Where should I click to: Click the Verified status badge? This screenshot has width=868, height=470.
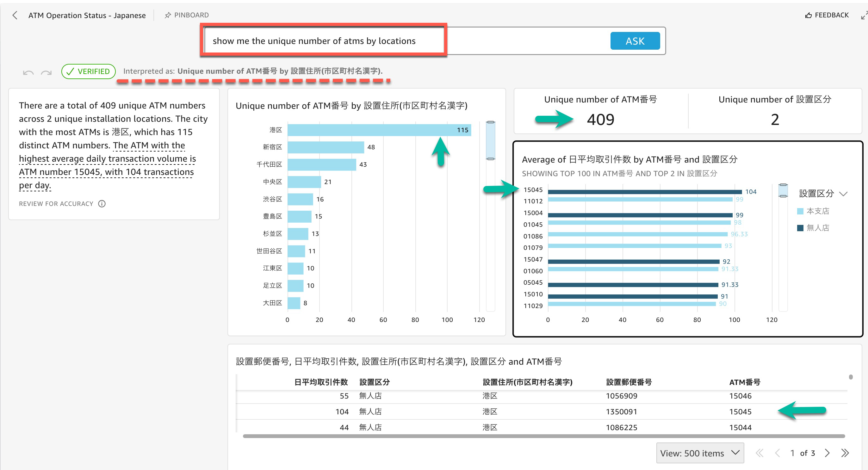coord(88,71)
